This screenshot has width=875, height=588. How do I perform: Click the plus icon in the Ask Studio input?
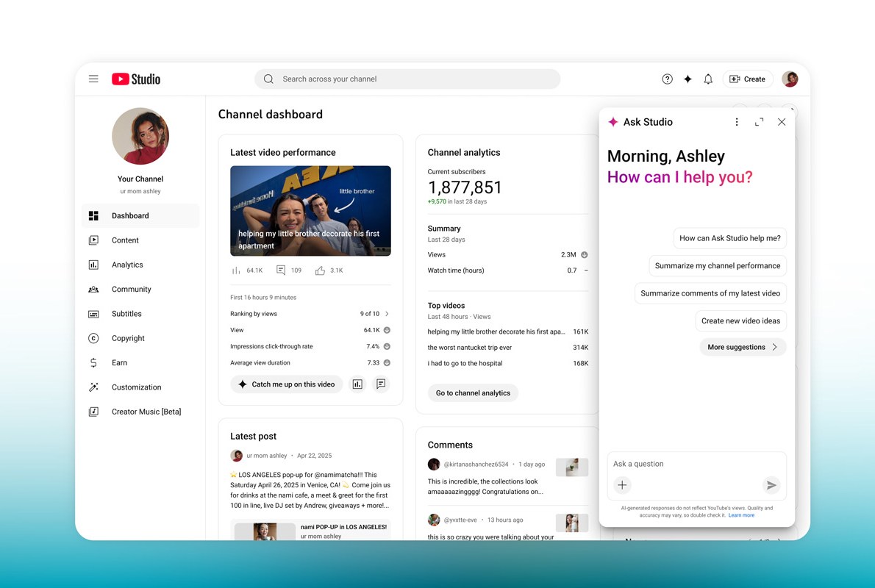622,485
